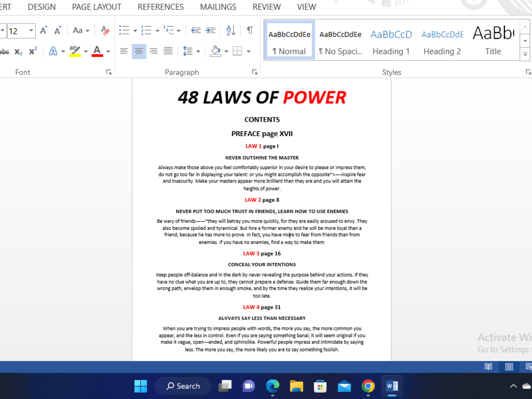
Task: Justify the paragraph text
Action: click(168, 51)
